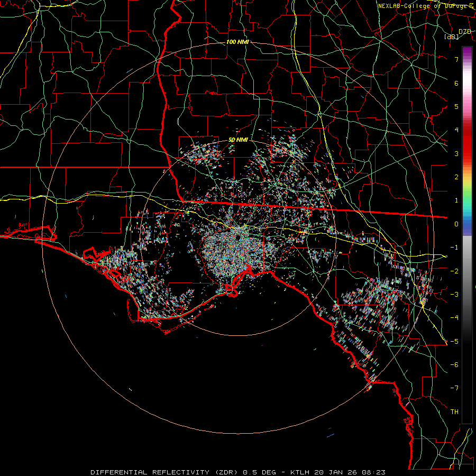Click the 0 dB label on color scale
This screenshot has width=476, height=476.
(456, 224)
